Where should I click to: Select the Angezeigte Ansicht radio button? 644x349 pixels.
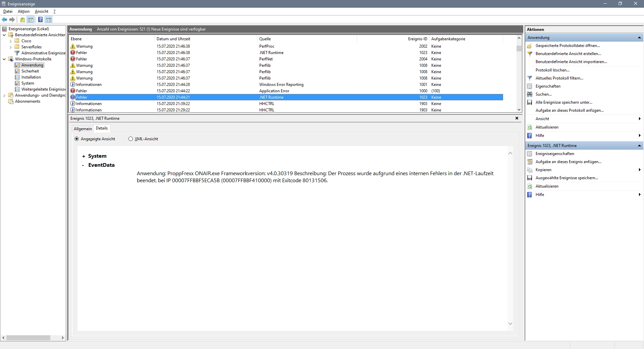tap(77, 139)
